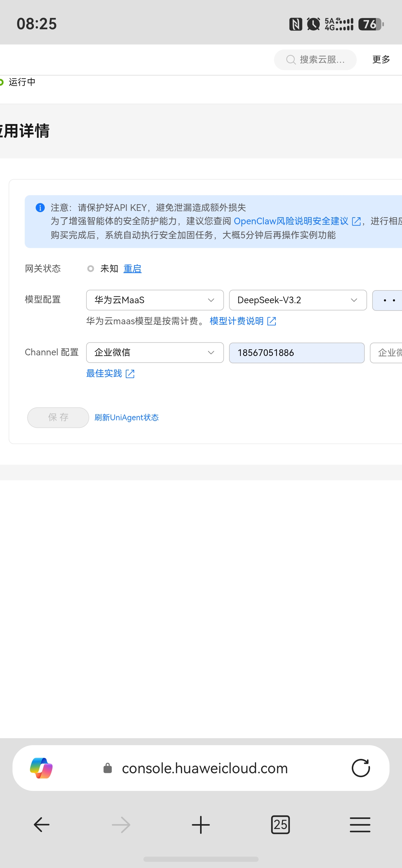
Task: Tap the 注意：请保护好API KEY notice line
Action: 149,207
